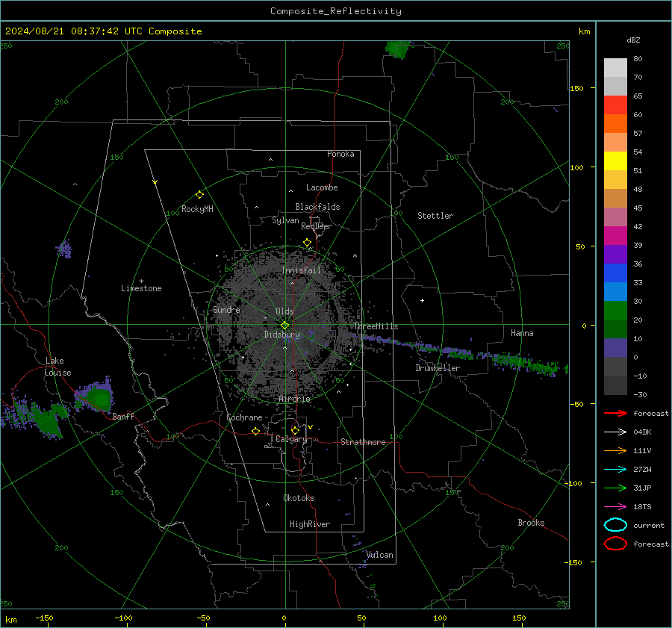Image resolution: width=672 pixels, height=628 pixels.
Task: Click the Lake Louise label
Action: (x=57, y=367)
